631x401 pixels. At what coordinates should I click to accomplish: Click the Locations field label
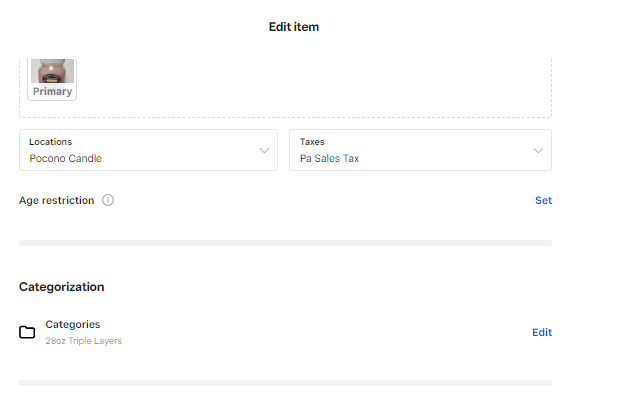tap(50, 142)
